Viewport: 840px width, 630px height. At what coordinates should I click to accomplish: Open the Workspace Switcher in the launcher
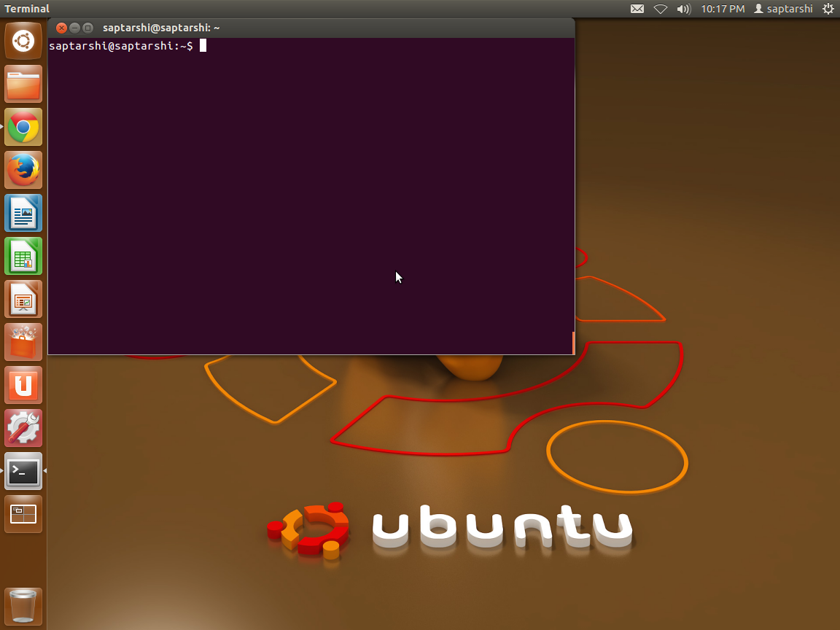[x=23, y=514]
